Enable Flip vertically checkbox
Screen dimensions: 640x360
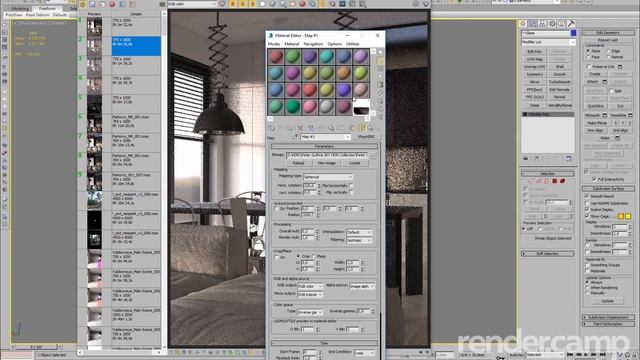pos(351,192)
